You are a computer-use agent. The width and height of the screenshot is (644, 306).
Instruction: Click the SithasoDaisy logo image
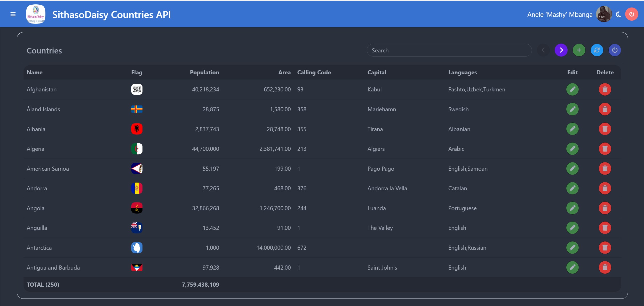click(36, 14)
